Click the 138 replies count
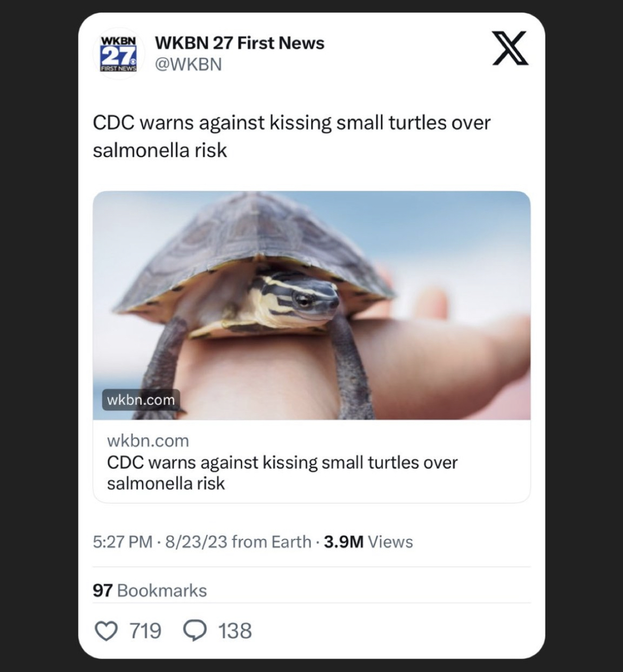 click(235, 631)
